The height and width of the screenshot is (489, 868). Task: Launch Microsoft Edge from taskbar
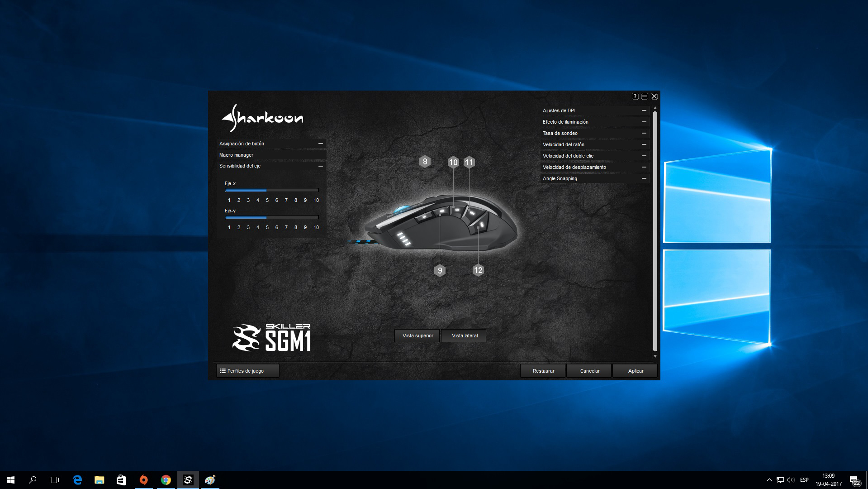click(77, 480)
